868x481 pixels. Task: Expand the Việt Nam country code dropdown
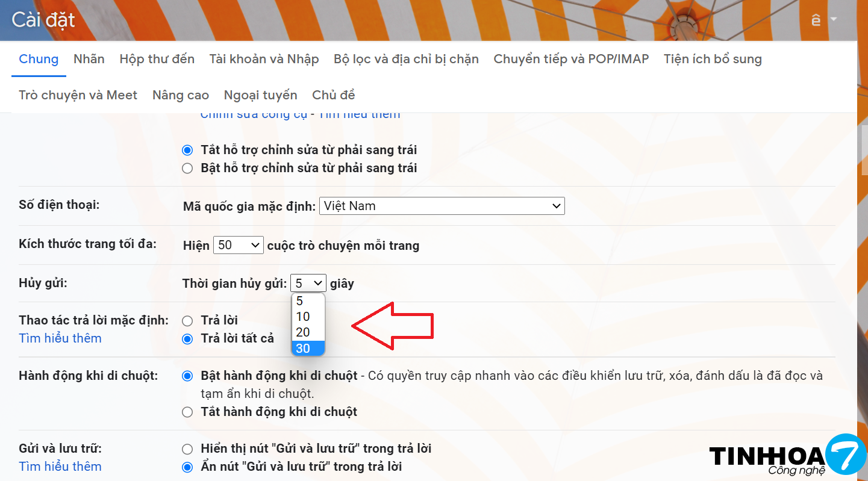pyautogui.click(x=442, y=206)
